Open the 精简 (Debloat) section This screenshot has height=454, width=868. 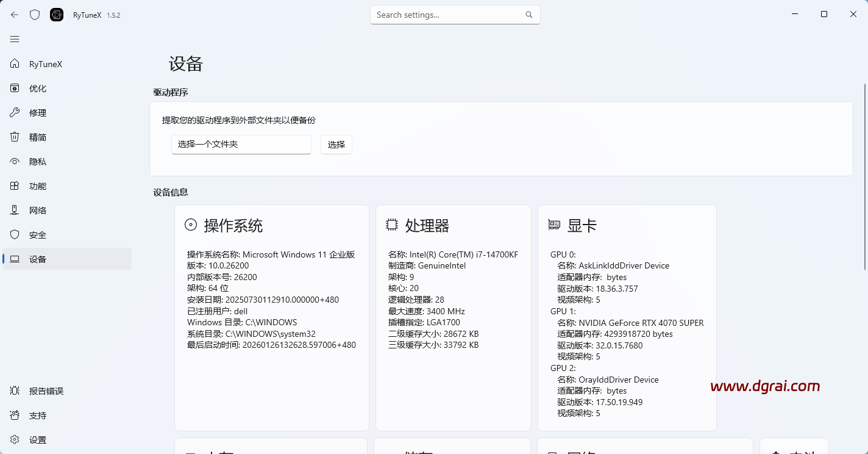37,137
